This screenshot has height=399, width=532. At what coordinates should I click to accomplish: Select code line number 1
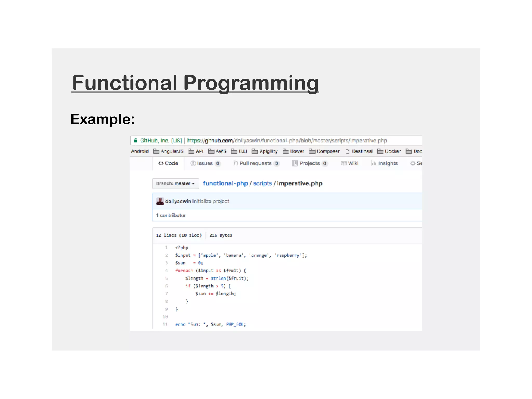tap(166, 248)
